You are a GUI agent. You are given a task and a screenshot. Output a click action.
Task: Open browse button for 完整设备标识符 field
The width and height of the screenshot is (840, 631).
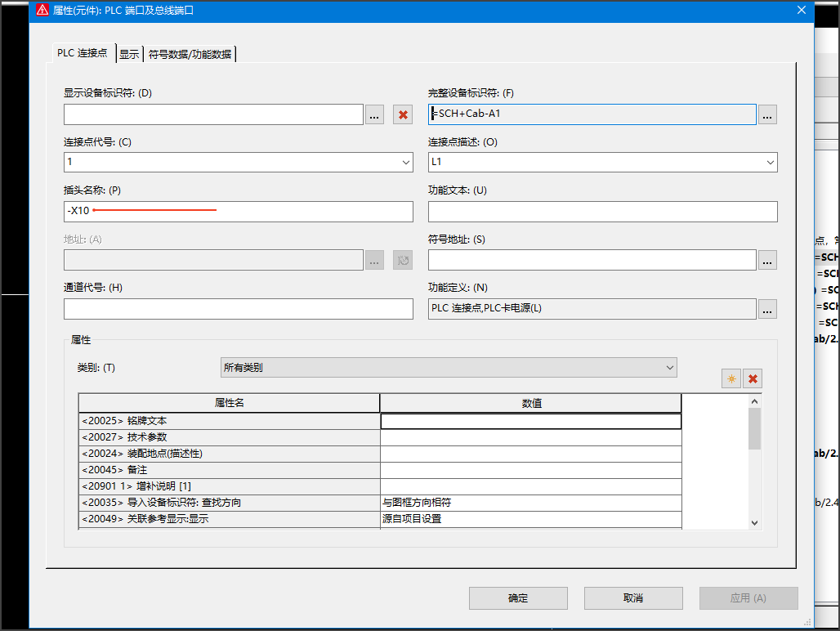coord(767,114)
